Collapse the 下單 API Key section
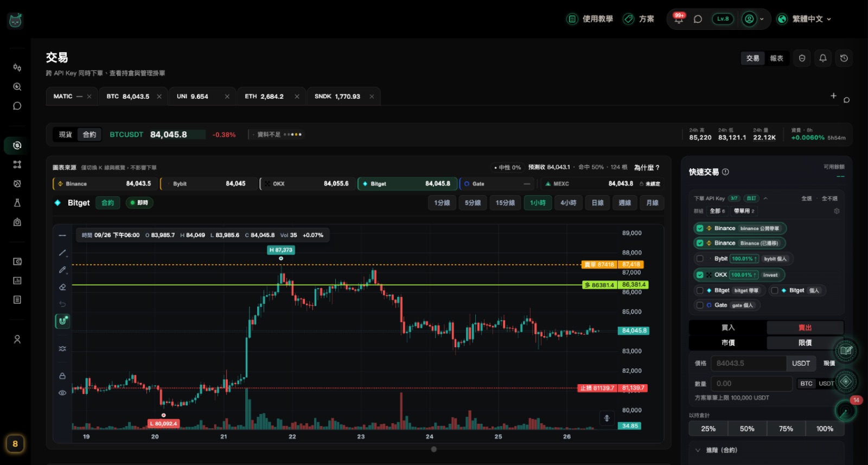This screenshot has width=868, height=465. pos(765,199)
